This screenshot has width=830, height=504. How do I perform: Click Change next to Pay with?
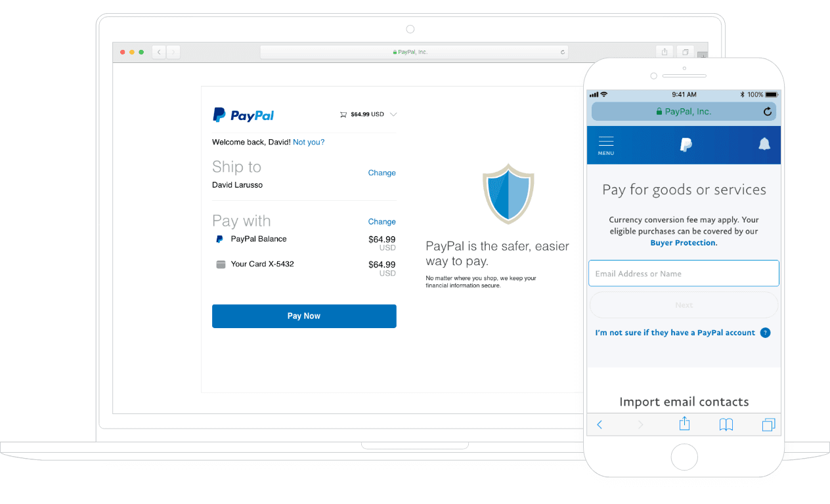tap(382, 222)
